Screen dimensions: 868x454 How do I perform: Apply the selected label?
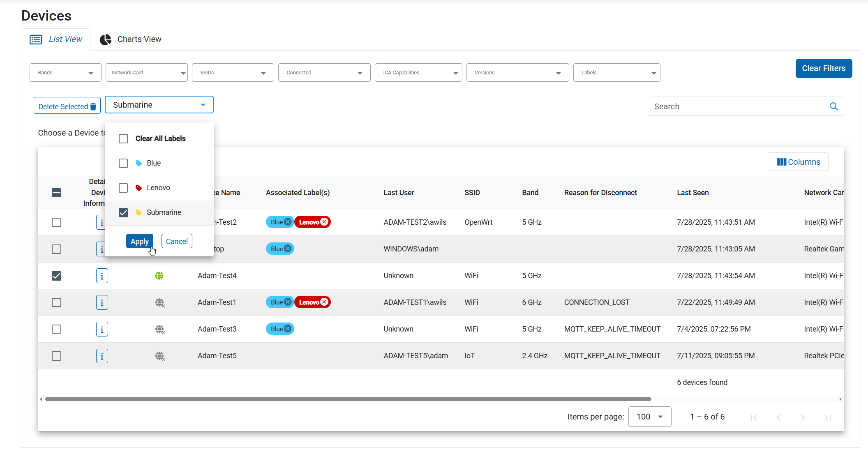pyautogui.click(x=140, y=242)
